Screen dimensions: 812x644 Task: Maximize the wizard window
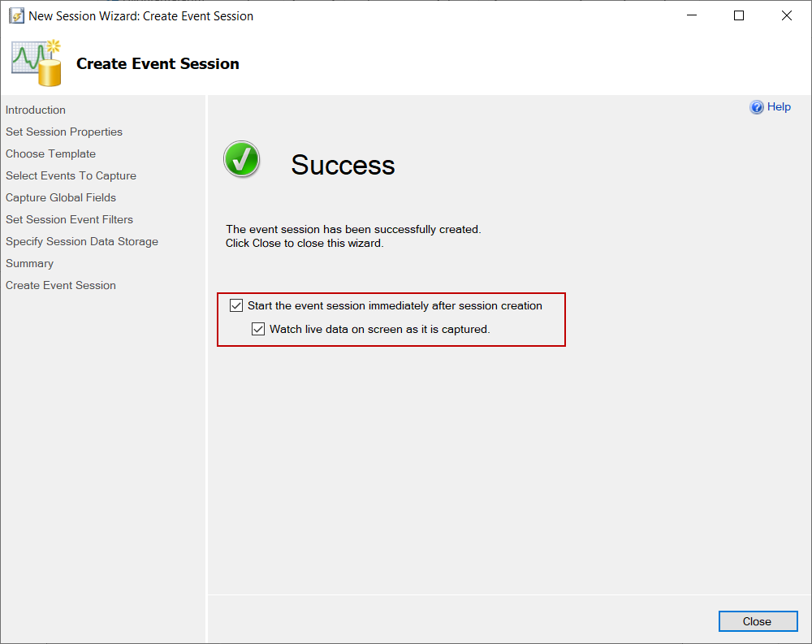(x=739, y=15)
